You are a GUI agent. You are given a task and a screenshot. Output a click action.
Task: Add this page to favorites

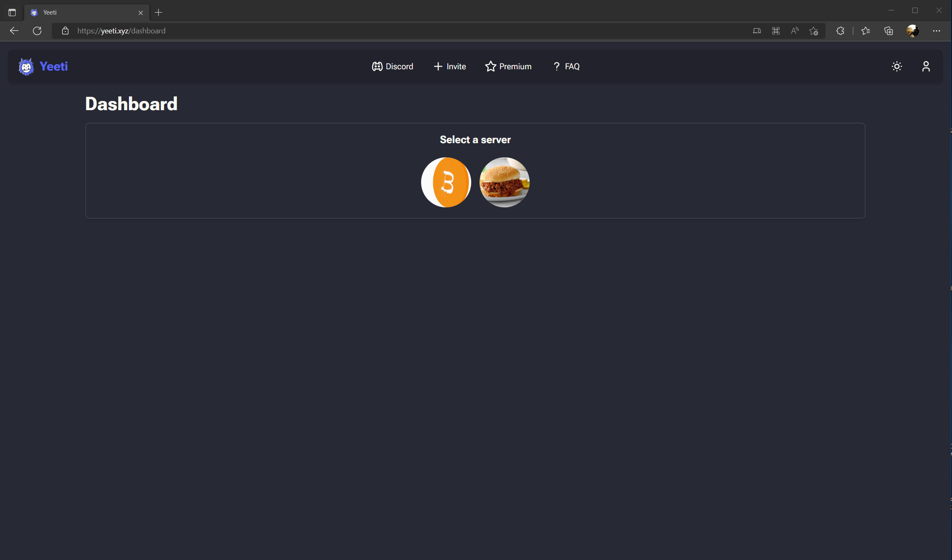813,31
